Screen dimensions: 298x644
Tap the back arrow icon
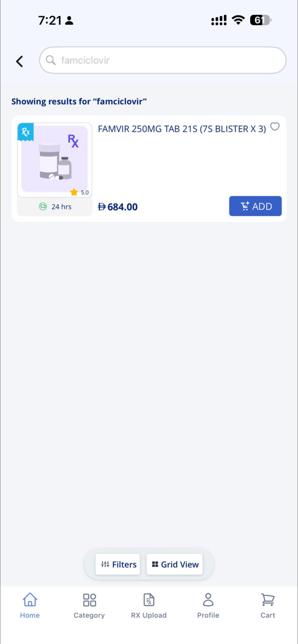click(20, 61)
